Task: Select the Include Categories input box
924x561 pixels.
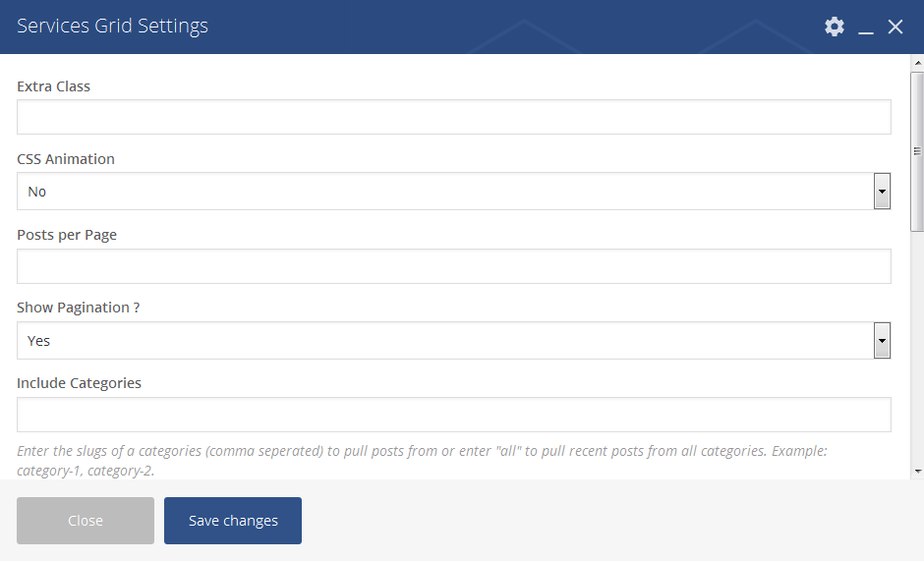Action: coord(453,415)
